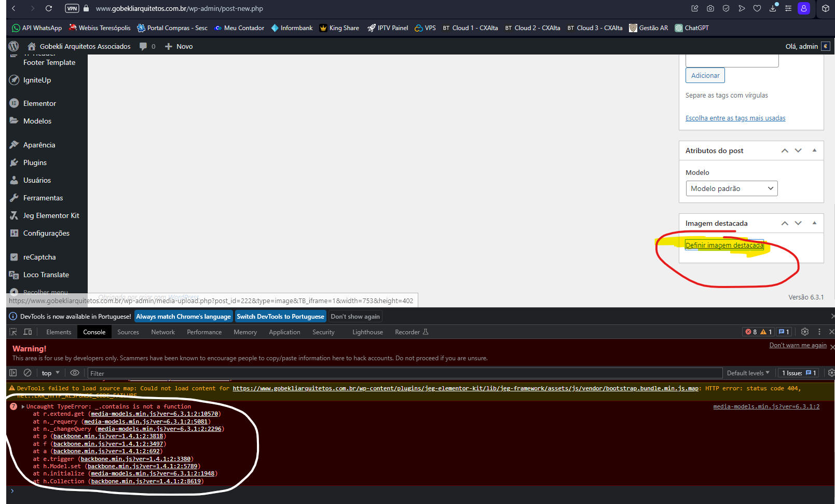835x504 pixels.
Task: Open the comments bubble in the admin bar
Action: click(143, 46)
